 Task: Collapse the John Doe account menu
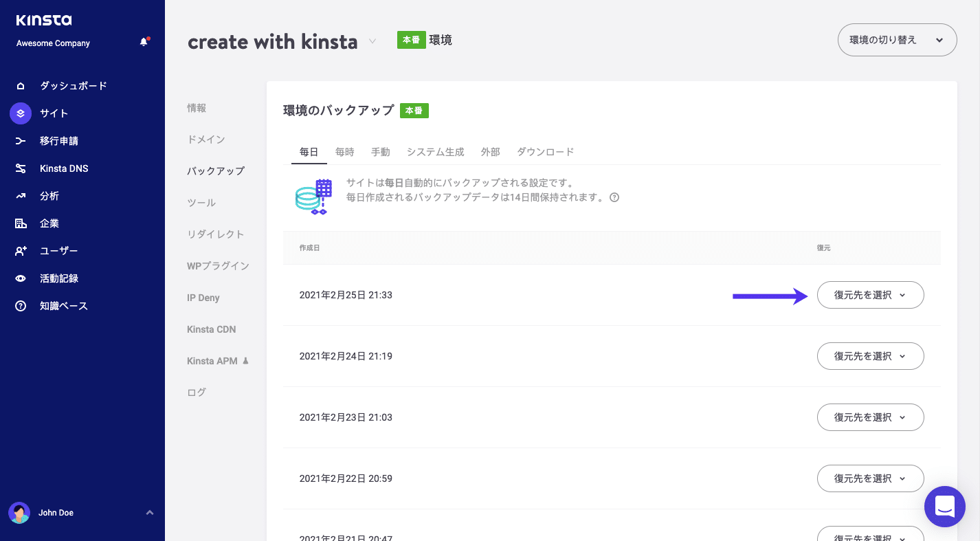coord(150,512)
